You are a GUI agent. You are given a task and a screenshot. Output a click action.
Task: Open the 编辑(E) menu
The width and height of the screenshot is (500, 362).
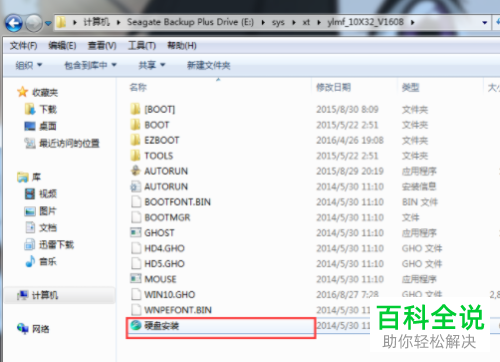click(62, 45)
